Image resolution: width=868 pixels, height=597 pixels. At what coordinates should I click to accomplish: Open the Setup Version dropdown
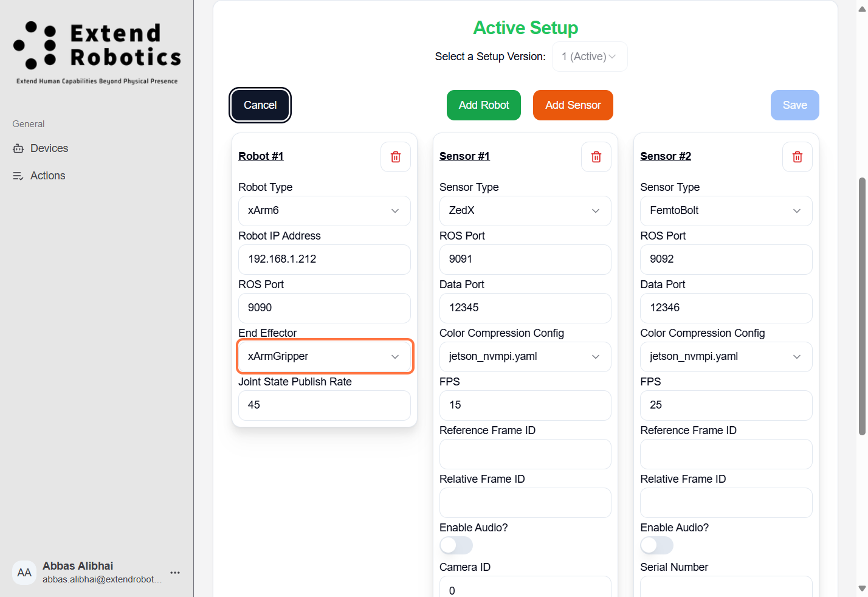589,57
